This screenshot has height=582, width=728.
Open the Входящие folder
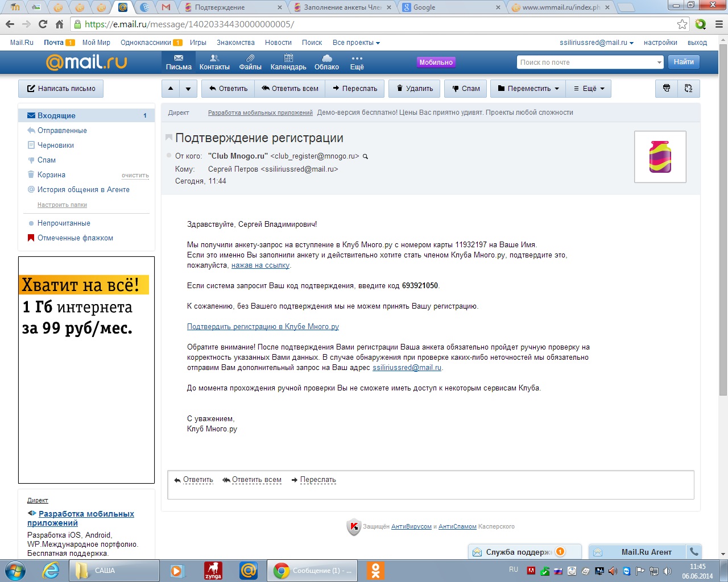coord(86,115)
